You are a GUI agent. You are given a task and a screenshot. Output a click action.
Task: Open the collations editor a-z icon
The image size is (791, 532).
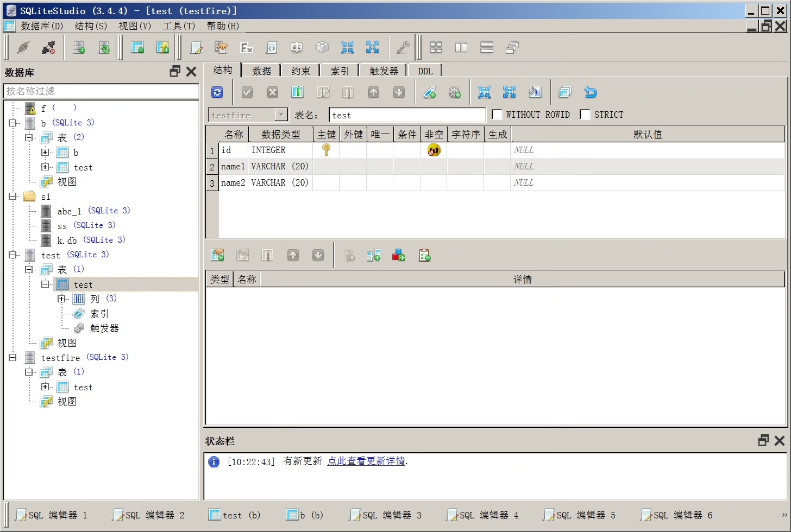click(x=296, y=48)
